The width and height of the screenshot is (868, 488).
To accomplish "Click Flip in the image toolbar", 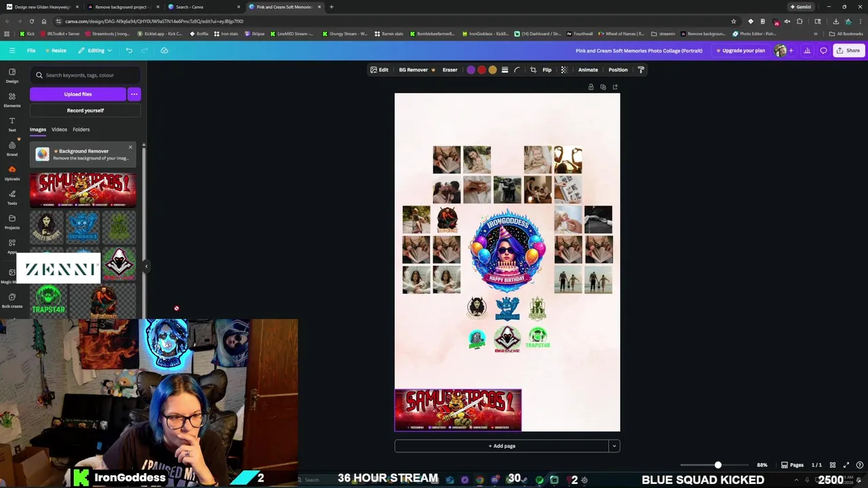I will [x=547, y=70].
